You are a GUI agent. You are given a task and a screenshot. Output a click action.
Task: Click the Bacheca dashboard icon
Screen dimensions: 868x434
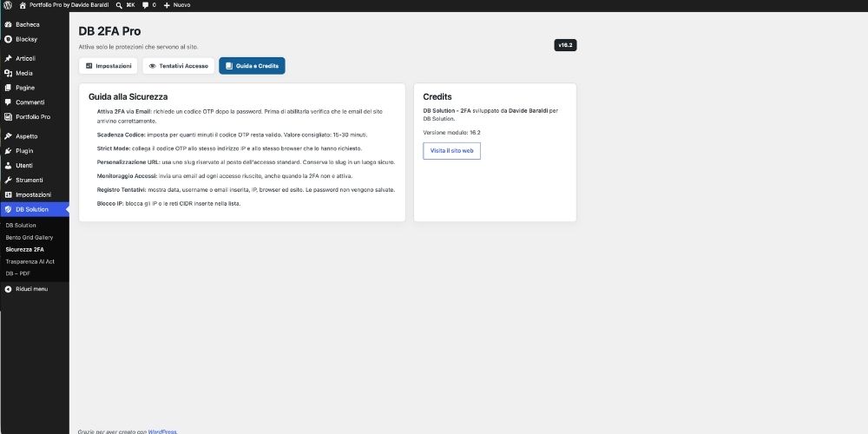[9, 25]
